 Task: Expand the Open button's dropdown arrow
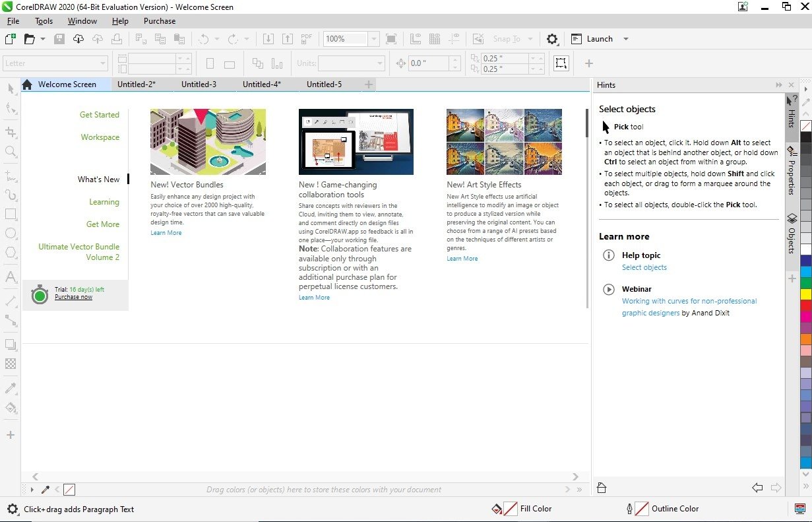(x=43, y=39)
